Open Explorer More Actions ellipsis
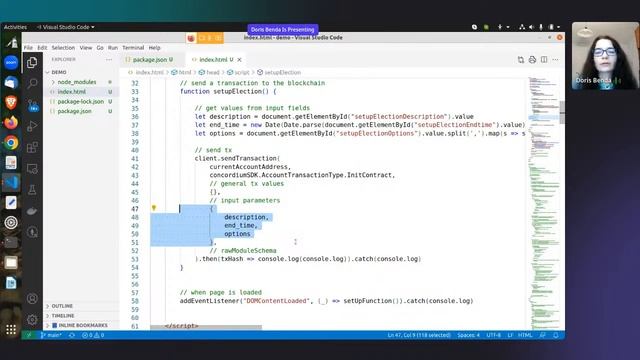This screenshot has height=360, width=640. click(x=109, y=60)
